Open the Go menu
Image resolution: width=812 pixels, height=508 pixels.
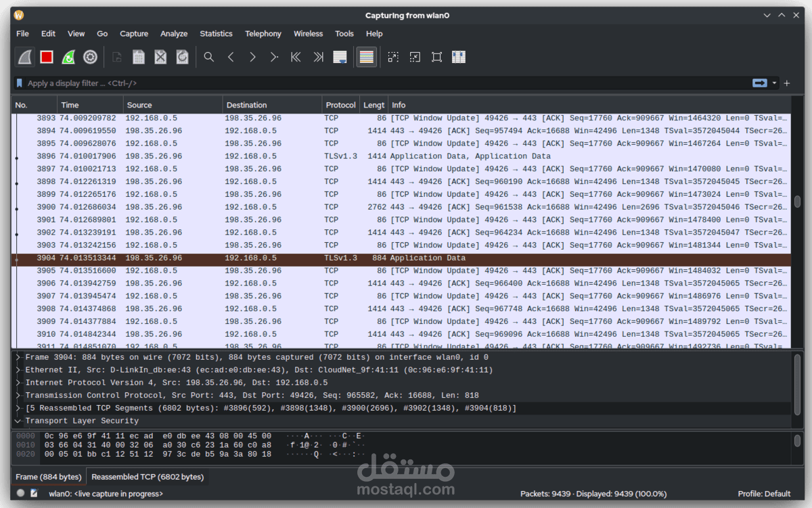click(x=102, y=34)
